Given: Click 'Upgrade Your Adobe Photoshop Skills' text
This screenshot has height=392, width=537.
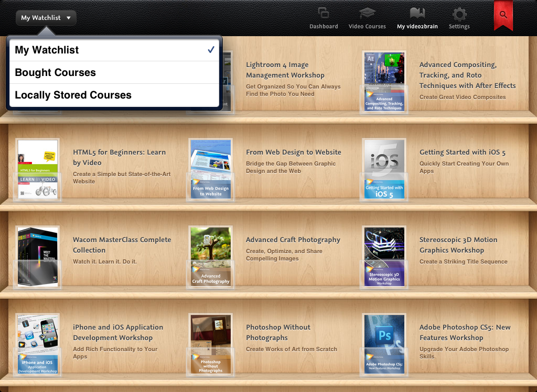Looking at the screenshot, I should [x=464, y=353].
